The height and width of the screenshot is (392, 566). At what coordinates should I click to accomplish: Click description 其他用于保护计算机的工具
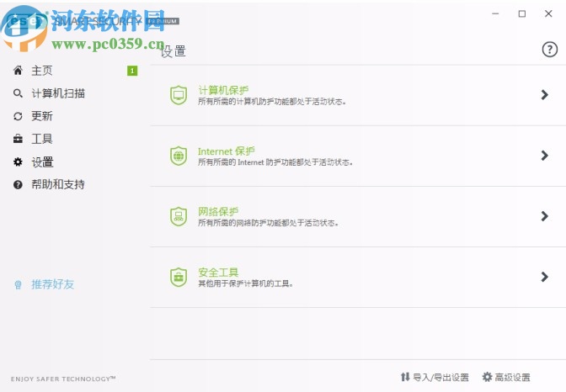click(x=245, y=283)
